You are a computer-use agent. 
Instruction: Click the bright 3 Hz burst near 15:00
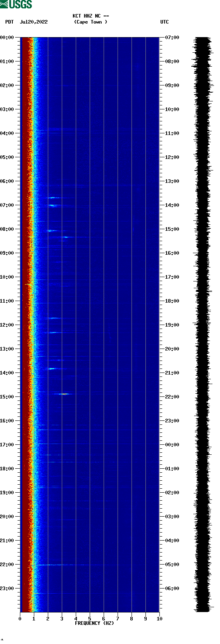(x=64, y=394)
